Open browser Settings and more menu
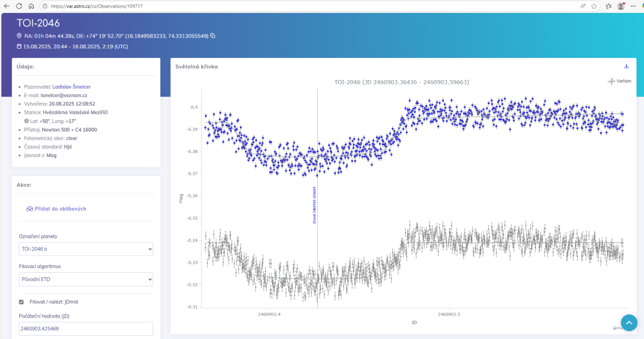The image size is (644, 339). coord(635,6)
